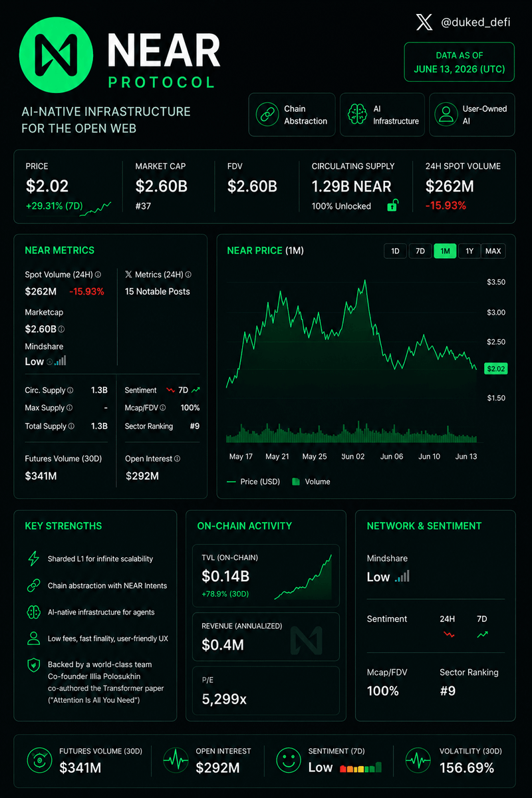Viewport: 532px width, 798px height.
Task: Click the Volatility pulse icon
Action: pyautogui.click(x=419, y=760)
